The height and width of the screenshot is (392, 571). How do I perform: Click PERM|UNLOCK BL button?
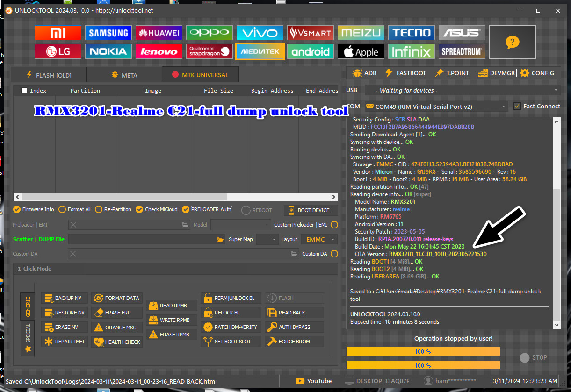click(231, 298)
